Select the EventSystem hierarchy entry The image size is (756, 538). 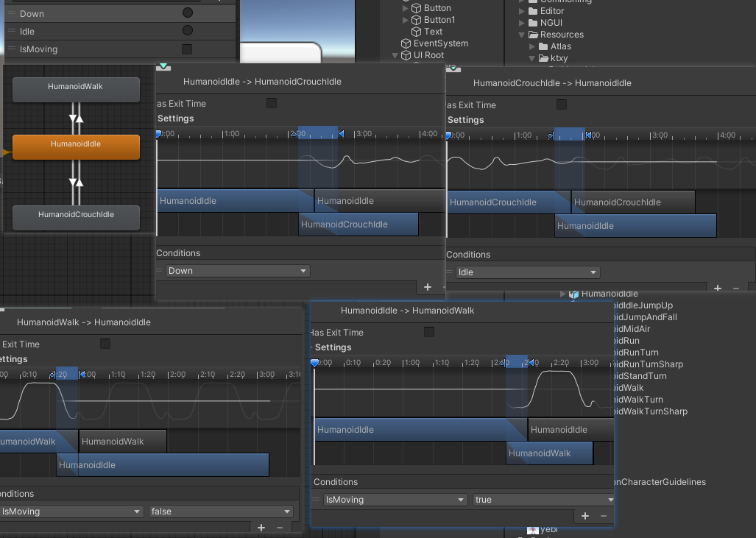(x=441, y=43)
